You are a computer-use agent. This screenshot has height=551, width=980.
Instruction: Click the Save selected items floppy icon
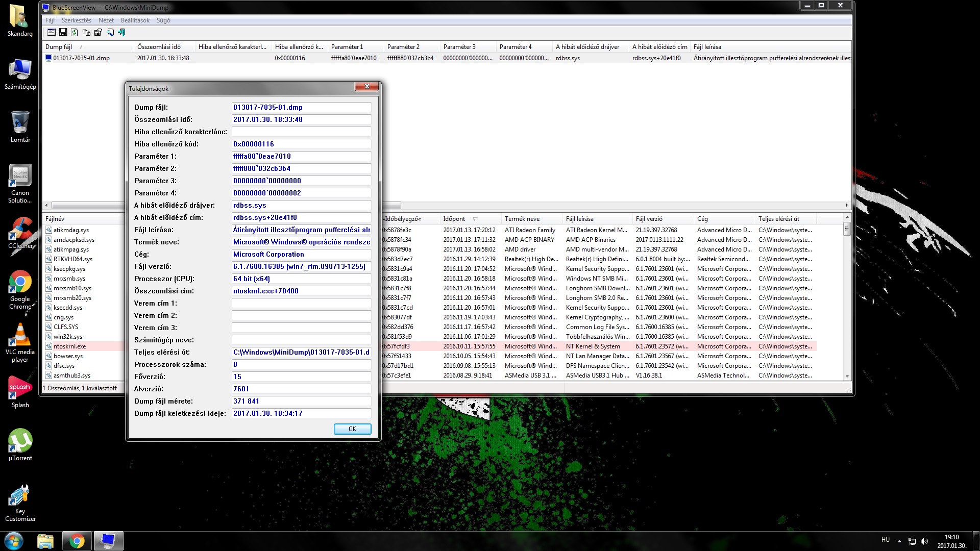63,32
